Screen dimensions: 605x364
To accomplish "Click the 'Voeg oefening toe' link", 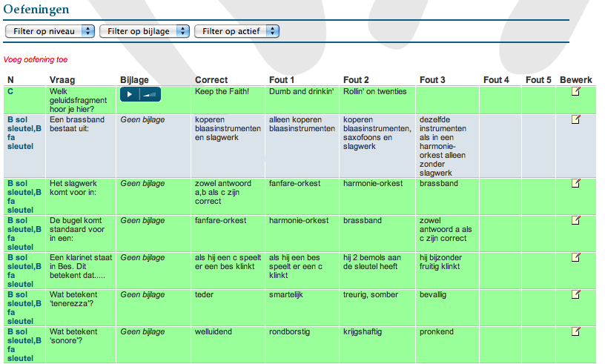I will [36, 60].
